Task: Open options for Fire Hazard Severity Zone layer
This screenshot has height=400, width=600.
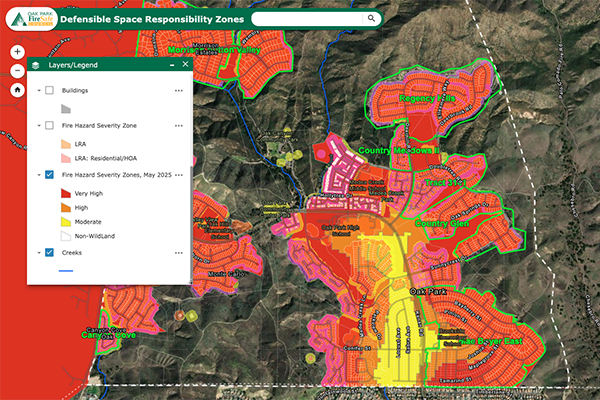Action: tap(179, 126)
